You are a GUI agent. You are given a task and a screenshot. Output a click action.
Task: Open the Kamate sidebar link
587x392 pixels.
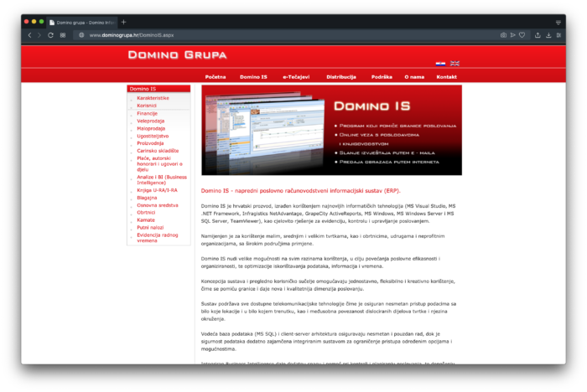pyautogui.click(x=146, y=220)
